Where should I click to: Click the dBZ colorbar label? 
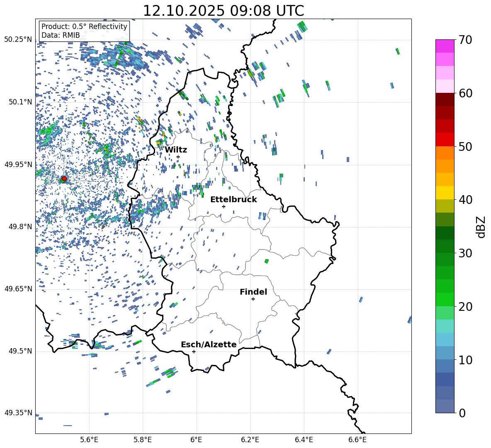(x=481, y=227)
